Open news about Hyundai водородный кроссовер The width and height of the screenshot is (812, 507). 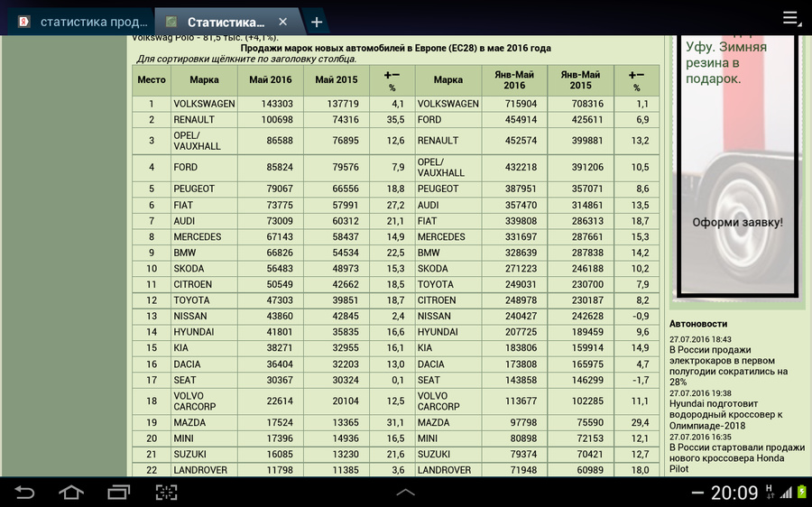point(725,414)
